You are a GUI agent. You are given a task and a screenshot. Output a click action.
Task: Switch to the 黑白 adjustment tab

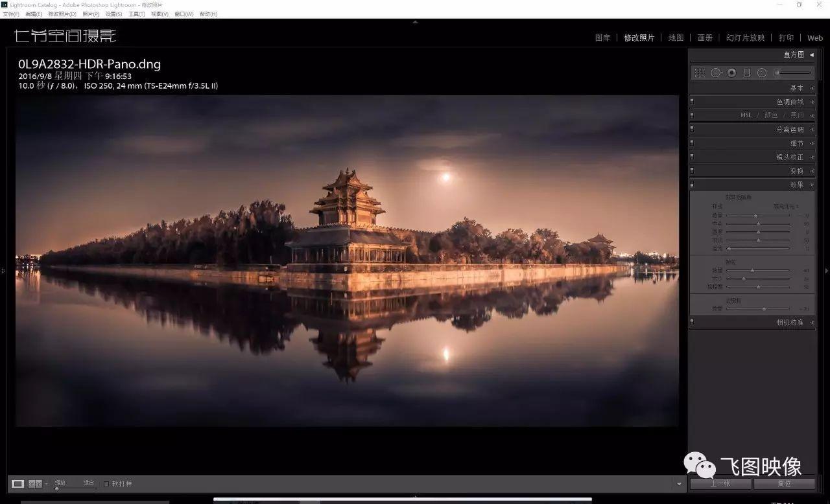click(x=798, y=115)
